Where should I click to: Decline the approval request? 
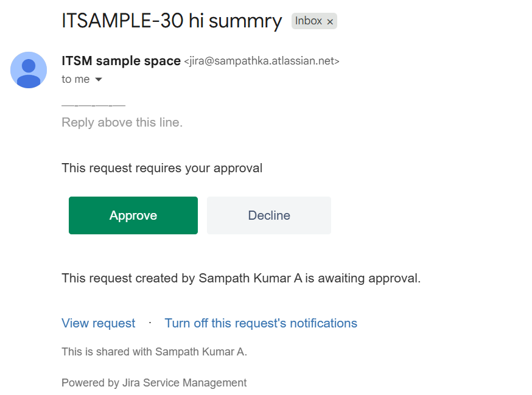pyautogui.click(x=269, y=215)
